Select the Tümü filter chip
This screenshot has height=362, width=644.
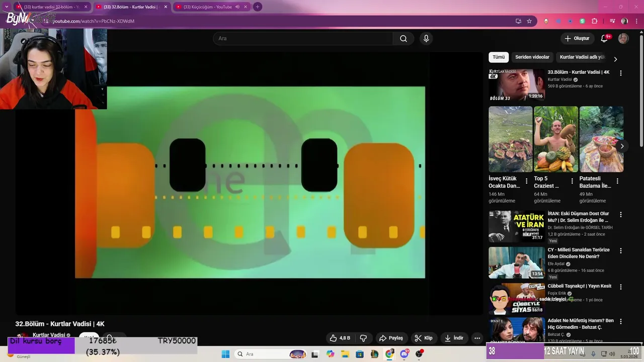coord(499,57)
